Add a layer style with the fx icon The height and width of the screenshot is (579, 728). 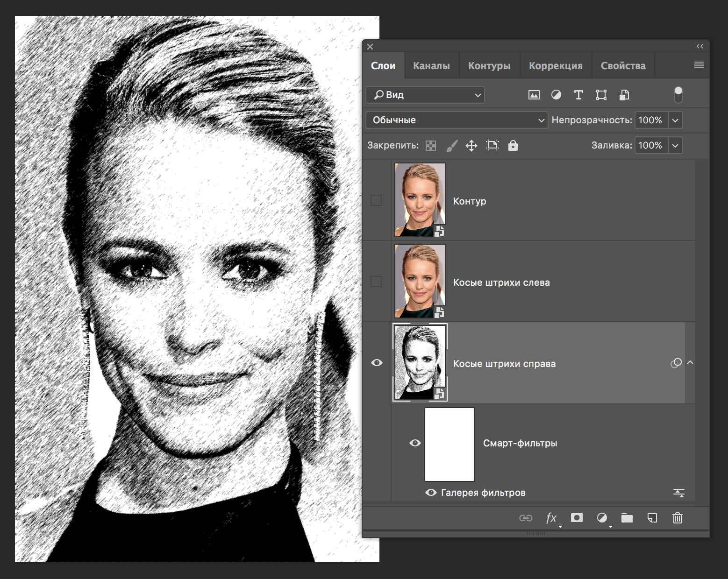click(552, 518)
